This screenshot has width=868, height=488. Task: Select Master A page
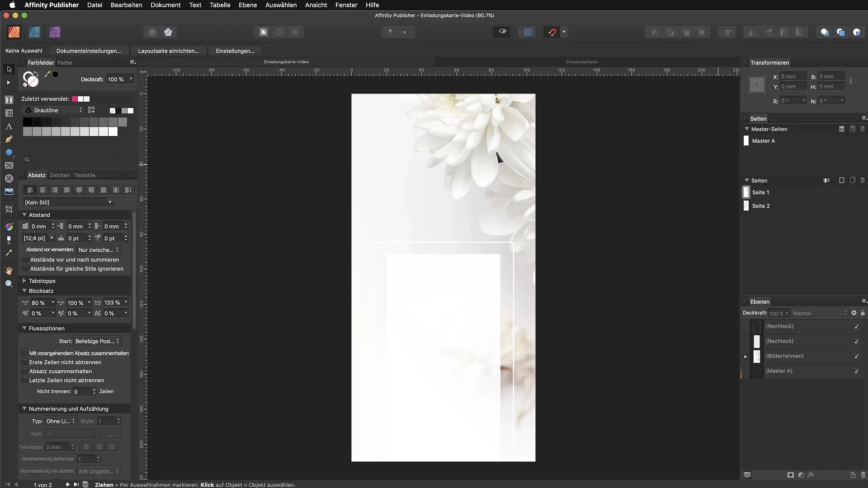[x=763, y=141]
